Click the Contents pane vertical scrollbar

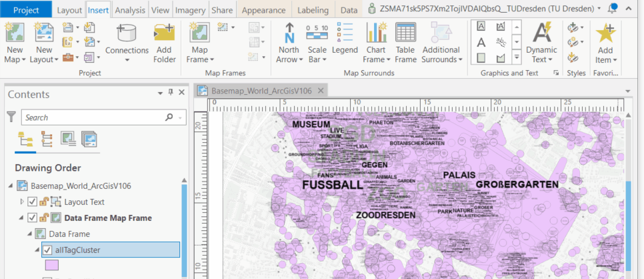[184, 230]
